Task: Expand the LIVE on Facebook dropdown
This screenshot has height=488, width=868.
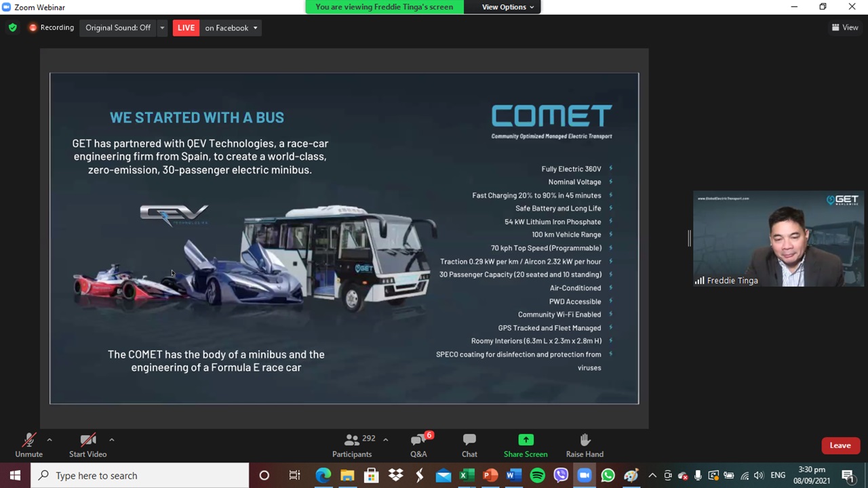Action: point(255,28)
